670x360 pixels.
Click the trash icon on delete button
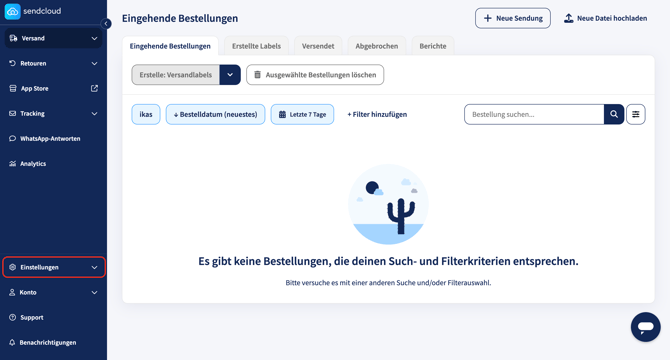(258, 75)
